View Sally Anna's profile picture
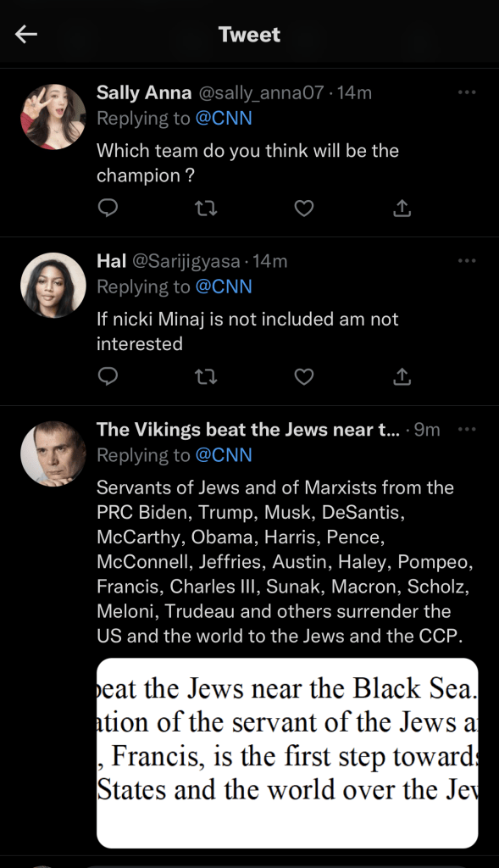 [x=53, y=116]
